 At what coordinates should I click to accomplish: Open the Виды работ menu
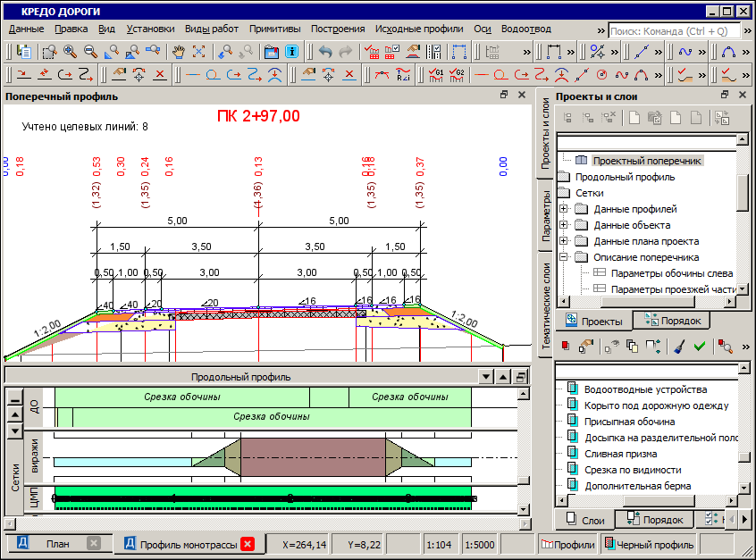(x=212, y=29)
